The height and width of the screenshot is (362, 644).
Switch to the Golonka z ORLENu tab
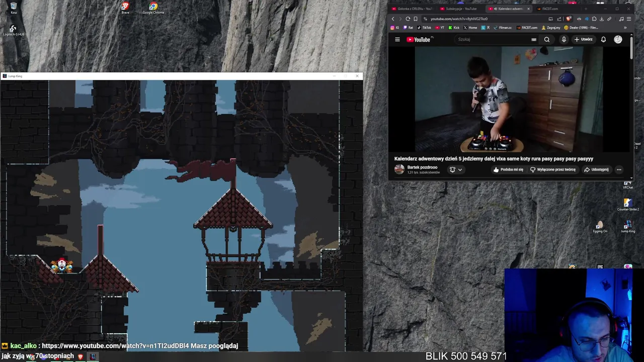412,9
